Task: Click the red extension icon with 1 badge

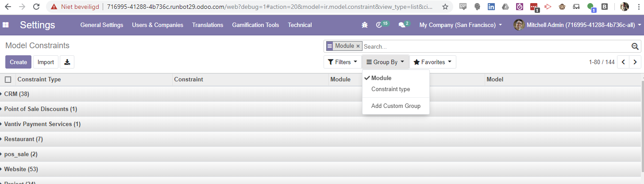Action: point(534,7)
